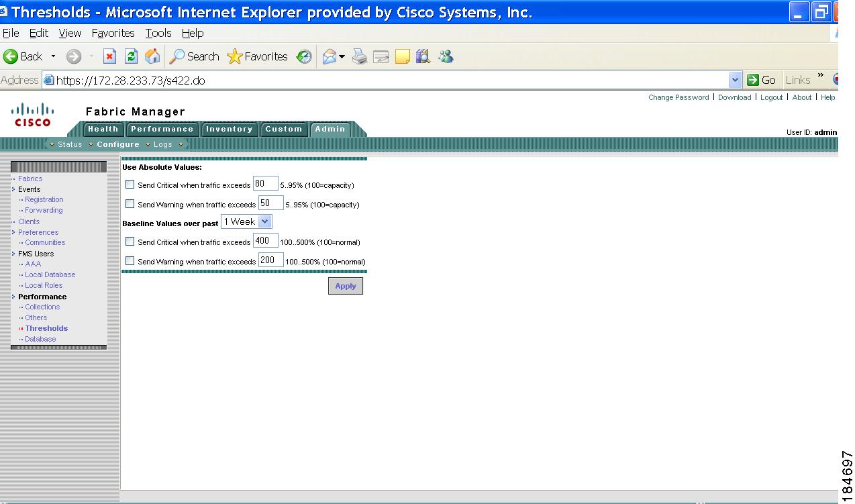This screenshot has height=504, width=855.
Task: Open Local Database in the sidebar
Action: point(50,274)
